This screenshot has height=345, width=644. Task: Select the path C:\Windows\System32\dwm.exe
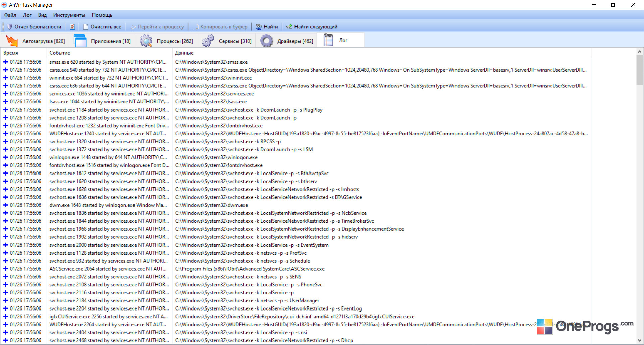click(x=211, y=205)
